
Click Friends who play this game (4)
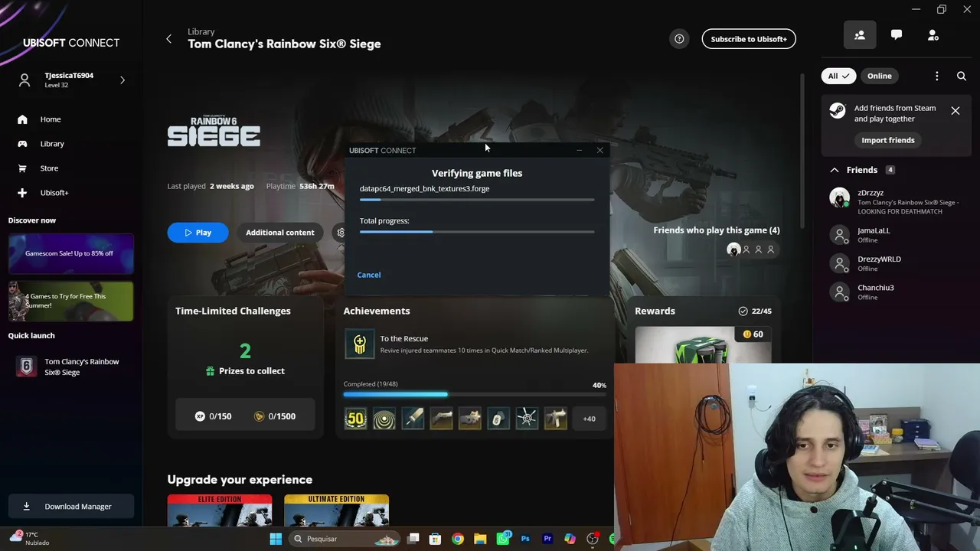tap(717, 230)
